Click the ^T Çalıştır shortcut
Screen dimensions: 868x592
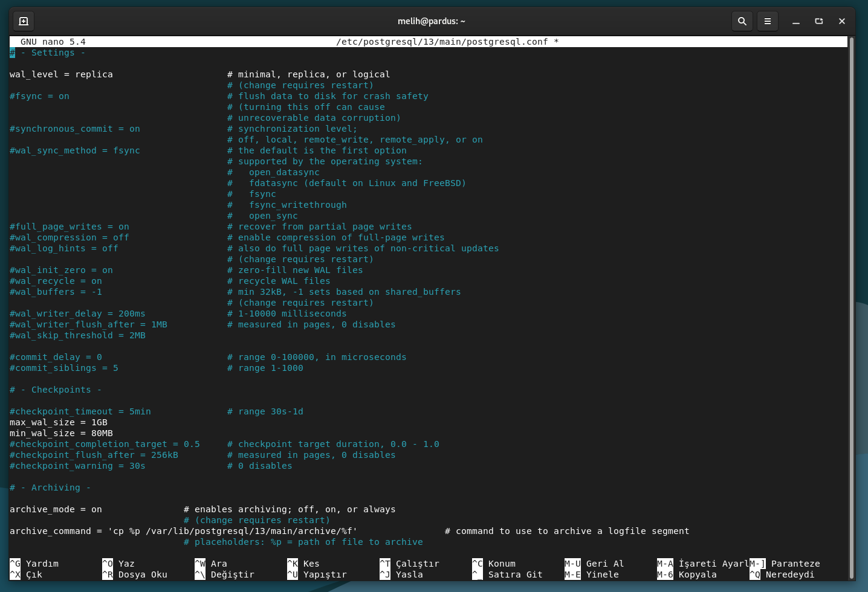[409, 564]
